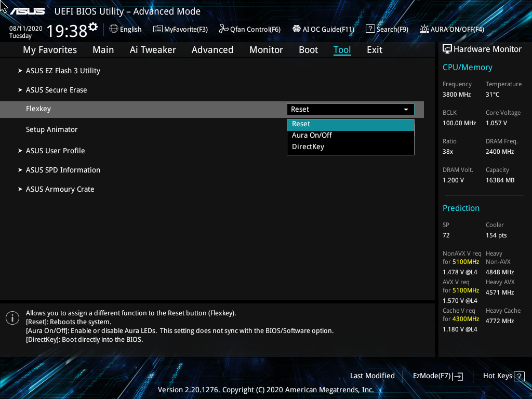
Task: Click the BIOS version copyright text
Action: [265, 390]
